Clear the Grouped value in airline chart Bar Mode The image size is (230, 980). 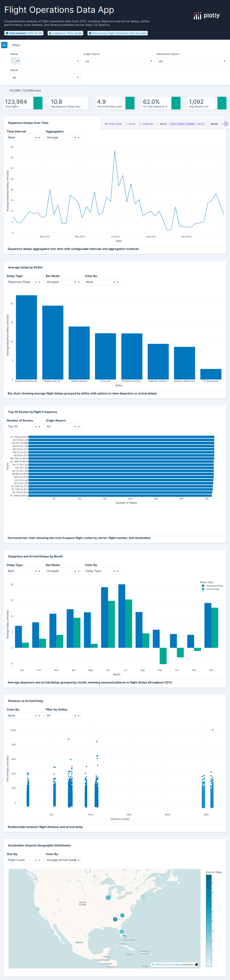[75, 282]
